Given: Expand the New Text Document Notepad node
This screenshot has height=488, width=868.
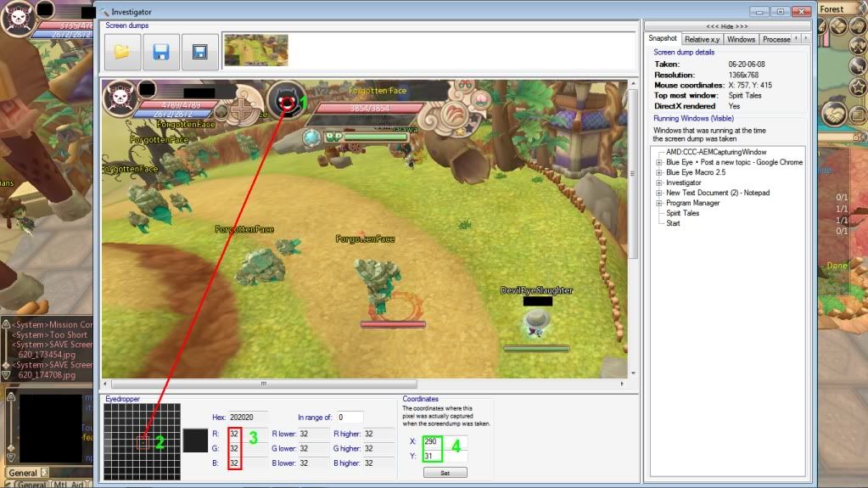Looking at the screenshot, I should tap(658, 193).
